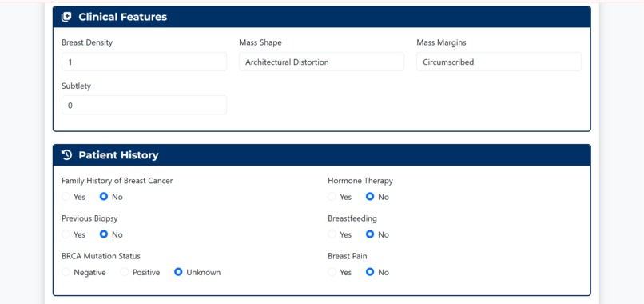Click the Patient History clock icon

pos(66,155)
